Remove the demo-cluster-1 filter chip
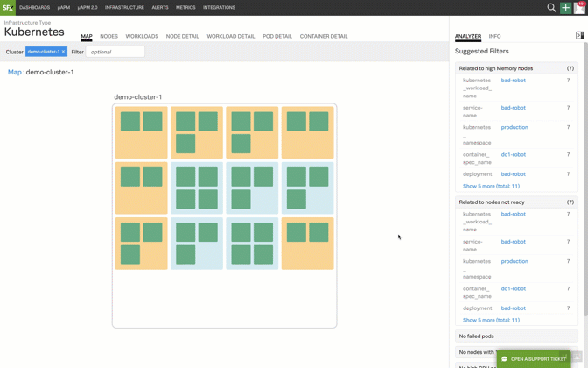This screenshot has height=368, width=588. (x=63, y=52)
